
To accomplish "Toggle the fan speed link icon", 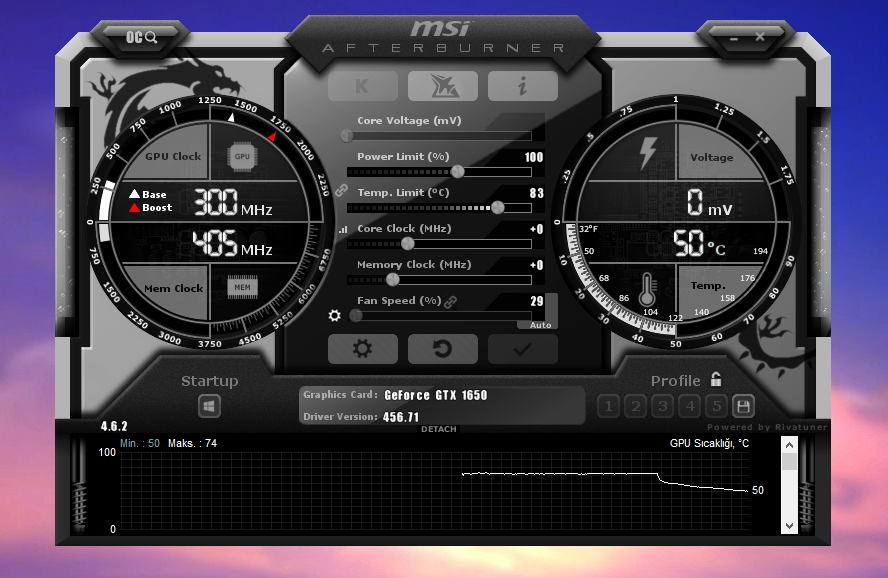I will pyautogui.click(x=451, y=302).
